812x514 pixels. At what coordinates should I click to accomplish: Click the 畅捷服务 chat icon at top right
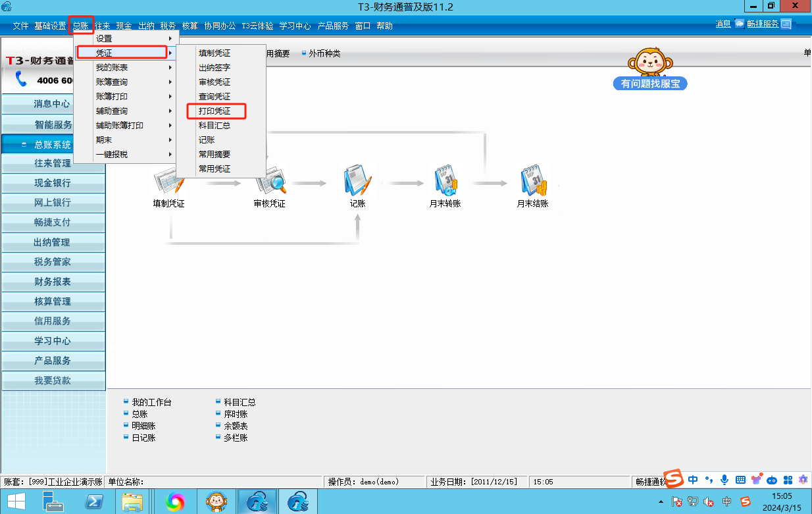(786, 24)
